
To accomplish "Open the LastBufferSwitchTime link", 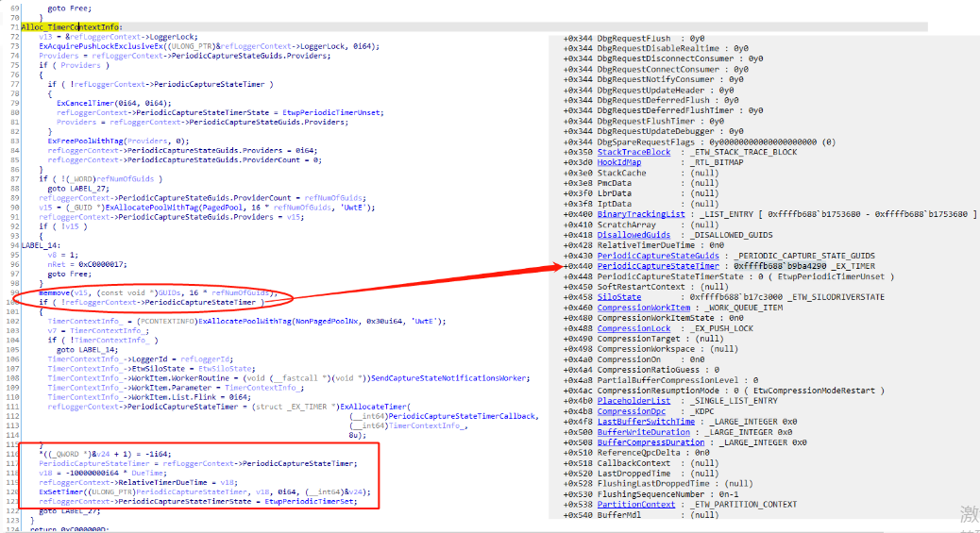I will click(x=646, y=422).
